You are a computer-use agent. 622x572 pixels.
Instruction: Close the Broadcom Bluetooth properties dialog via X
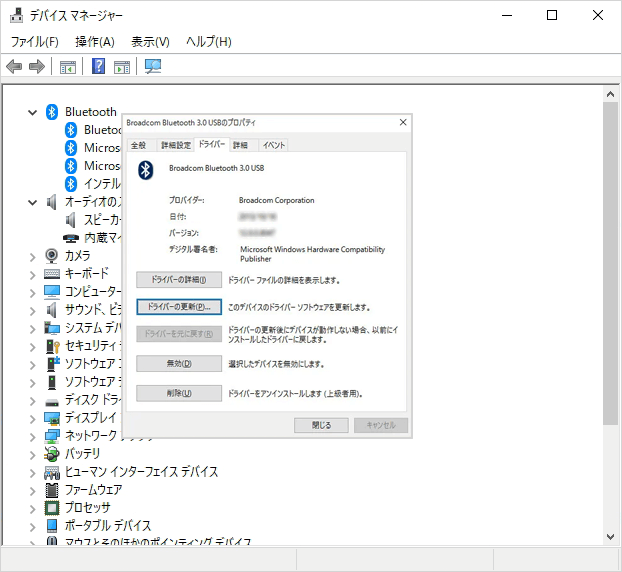(x=403, y=123)
